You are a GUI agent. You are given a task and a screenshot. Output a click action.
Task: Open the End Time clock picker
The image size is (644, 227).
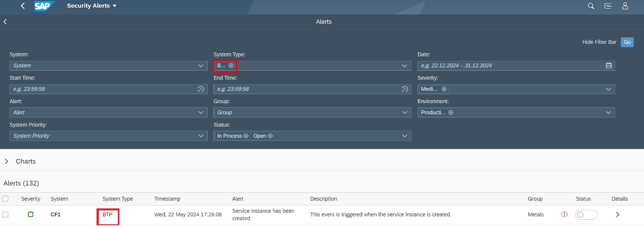tap(405, 89)
